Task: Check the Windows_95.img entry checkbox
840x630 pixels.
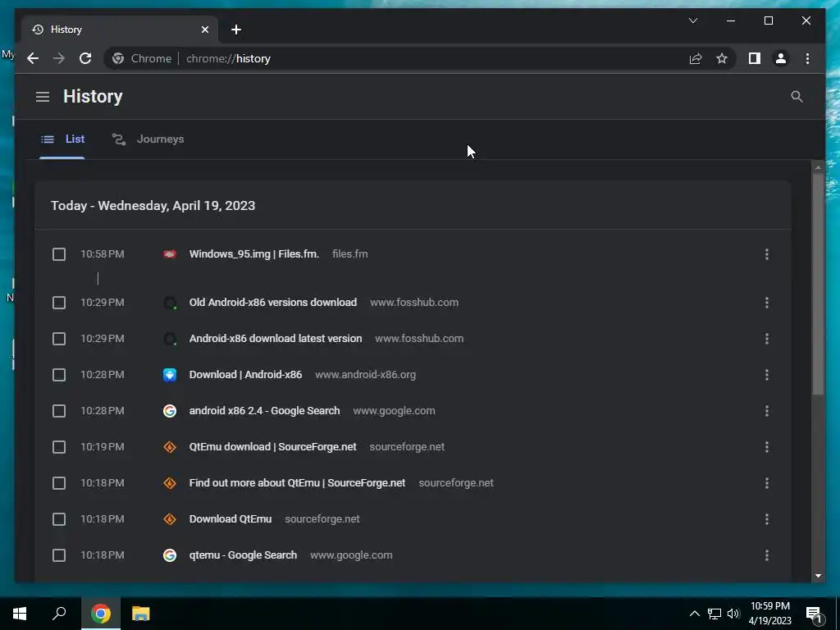Action: (x=59, y=254)
